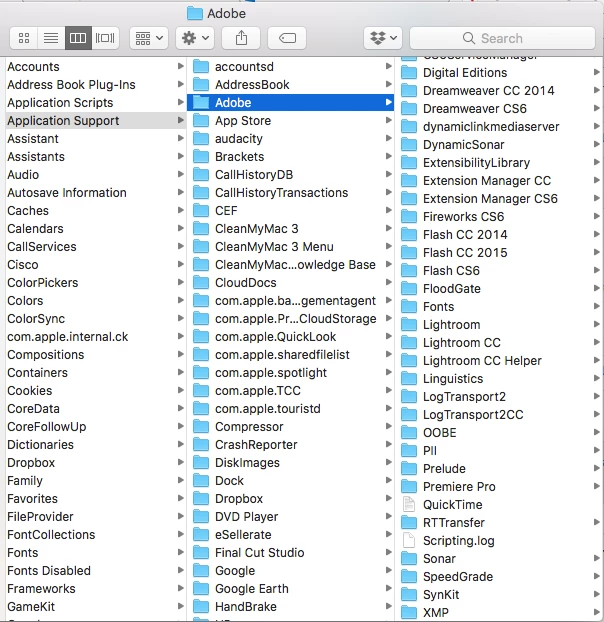Viewport: 604px width, 622px height.
Task: Select the QuickTime file icon
Action: pyautogui.click(x=409, y=505)
